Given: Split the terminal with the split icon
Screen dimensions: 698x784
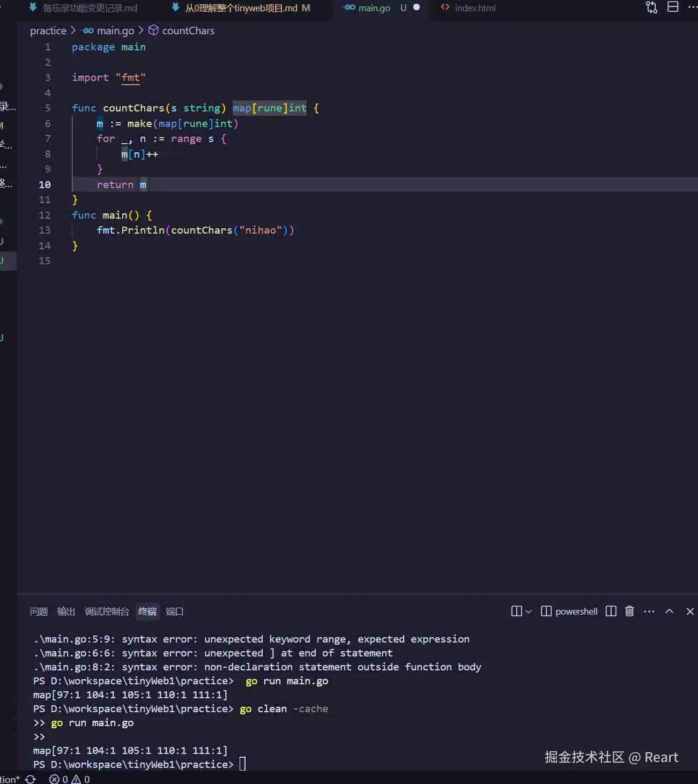Looking at the screenshot, I should point(611,611).
